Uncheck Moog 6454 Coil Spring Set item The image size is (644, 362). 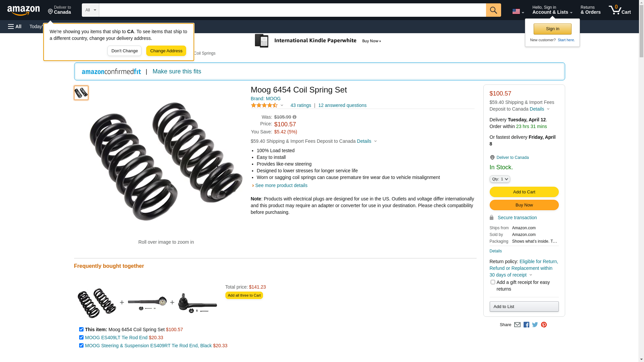point(81,329)
